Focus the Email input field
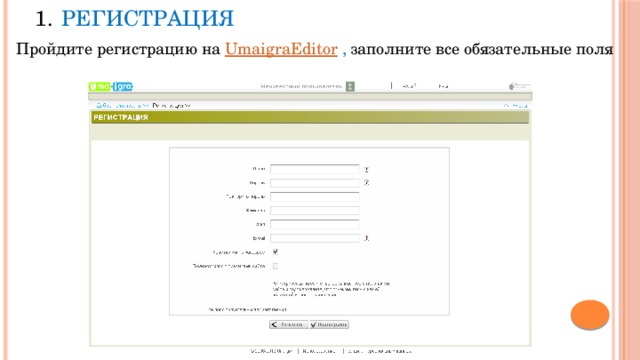The height and width of the screenshot is (360, 640). [x=315, y=238]
